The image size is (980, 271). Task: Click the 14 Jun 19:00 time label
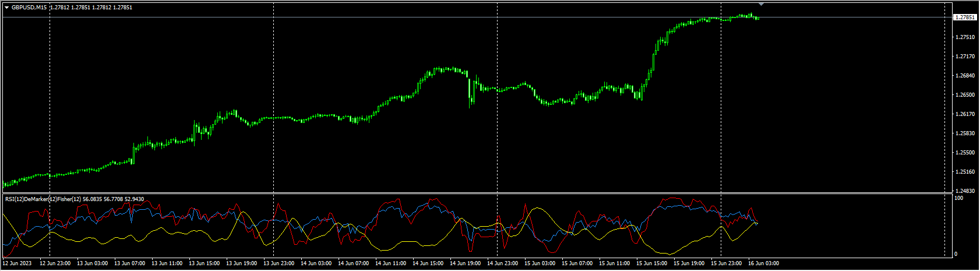click(465, 264)
